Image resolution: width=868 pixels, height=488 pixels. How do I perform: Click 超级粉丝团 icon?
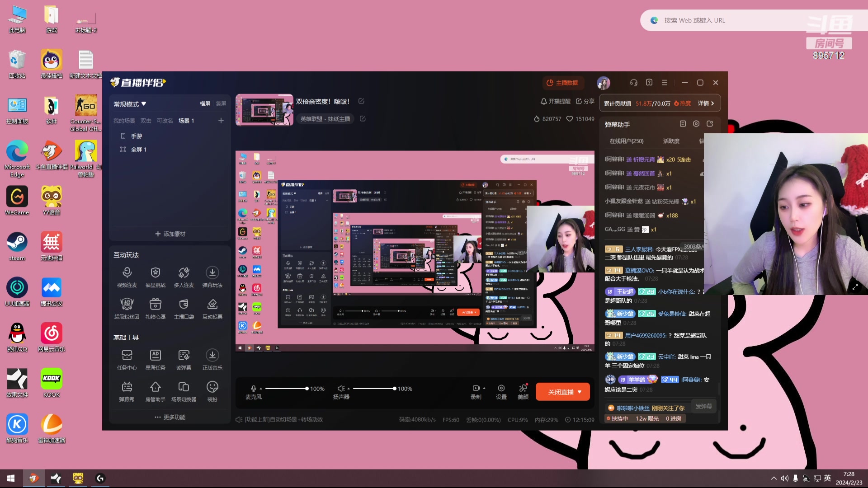pyautogui.click(x=127, y=305)
